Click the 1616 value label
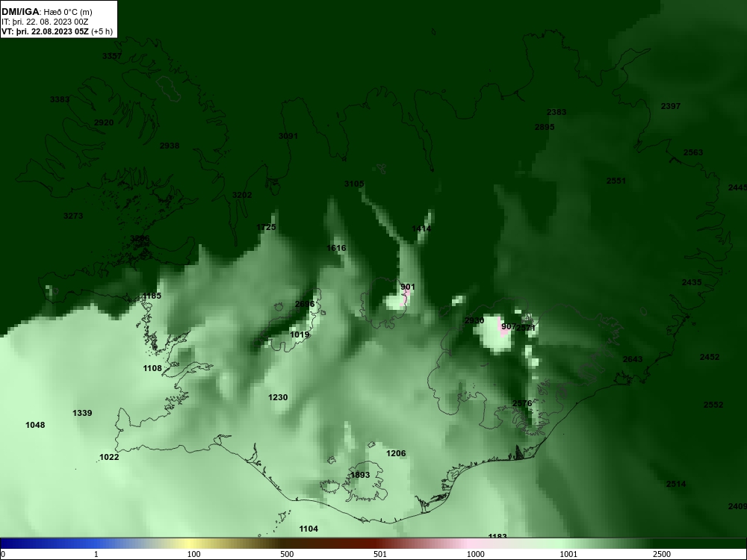Image resolution: width=747 pixels, height=560 pixels. [336, 248]
